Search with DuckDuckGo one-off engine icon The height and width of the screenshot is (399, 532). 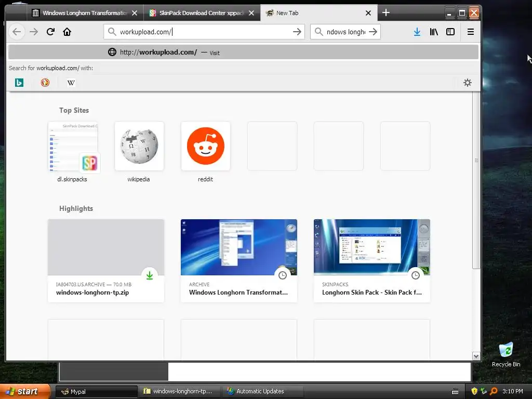tap(45, 83)
